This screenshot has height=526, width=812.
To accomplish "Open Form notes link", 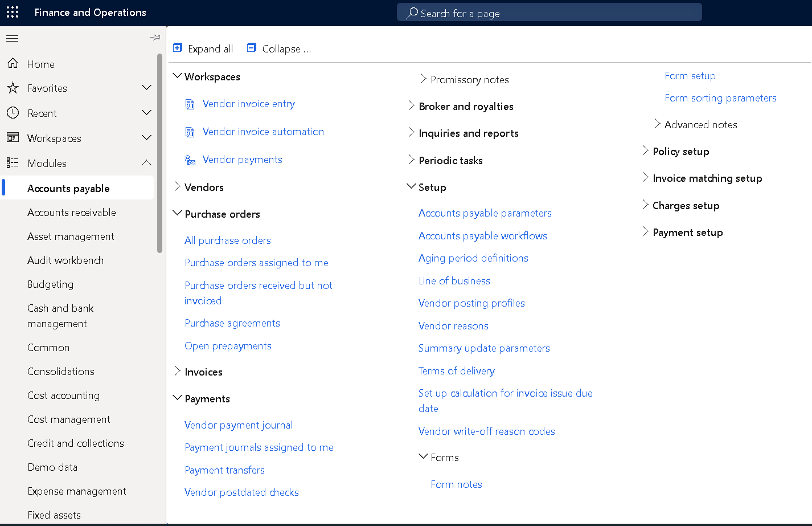I will (x=456, y=484).
